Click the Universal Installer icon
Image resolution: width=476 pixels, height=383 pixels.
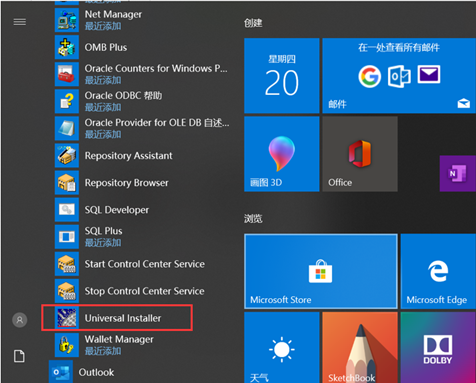coord(67,318)
